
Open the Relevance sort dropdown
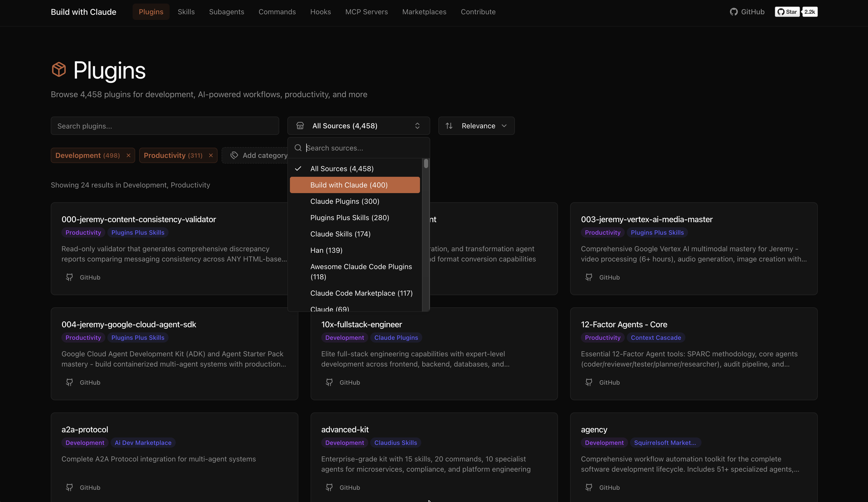(478, 125)
